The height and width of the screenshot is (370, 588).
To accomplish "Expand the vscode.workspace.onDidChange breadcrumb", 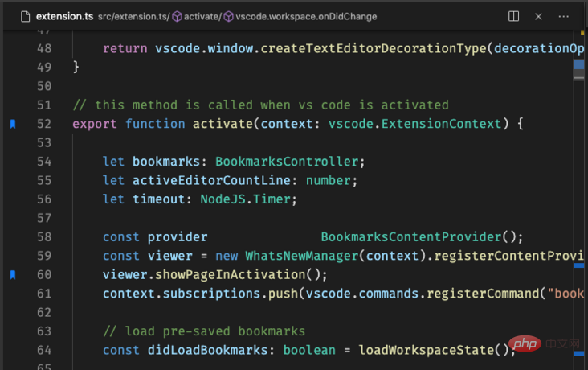I will click(x=307, y=16).
